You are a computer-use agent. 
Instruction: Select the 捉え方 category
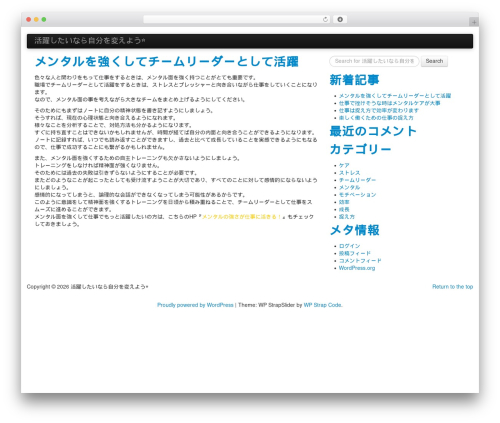pyautogui.click(x=347, y=217)
